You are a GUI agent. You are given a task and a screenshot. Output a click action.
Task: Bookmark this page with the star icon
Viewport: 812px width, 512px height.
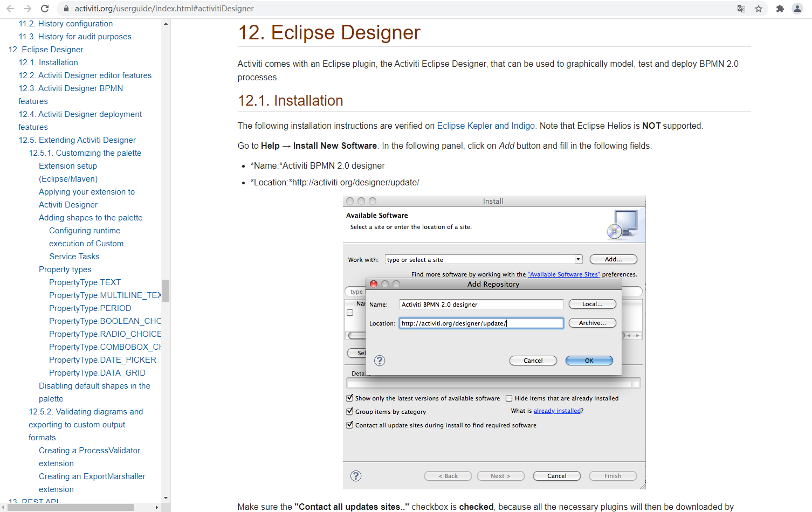[x=759, y=9]
